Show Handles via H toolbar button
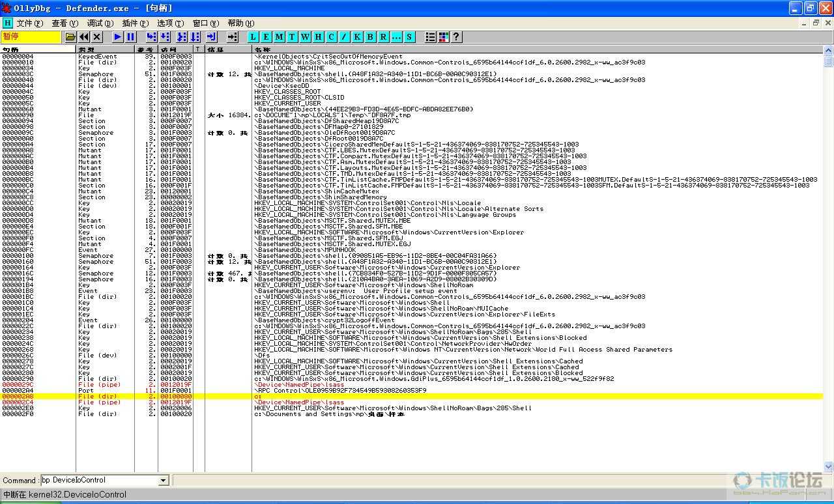The image size is (834, 504). tap(318, 37)
